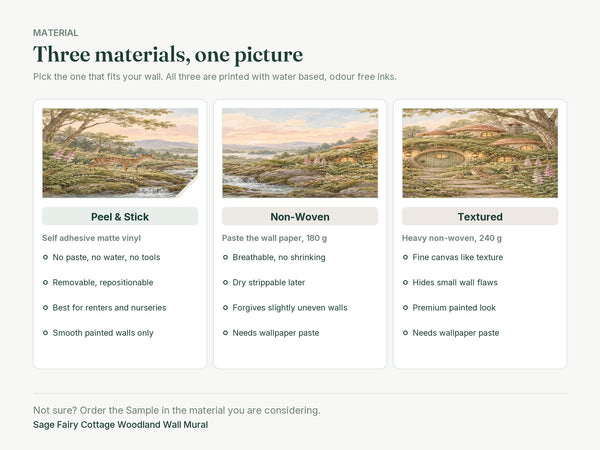Select the Non-Woven material label
The image size is (600, 450).
pyautogui.click(x=300, y=217)
